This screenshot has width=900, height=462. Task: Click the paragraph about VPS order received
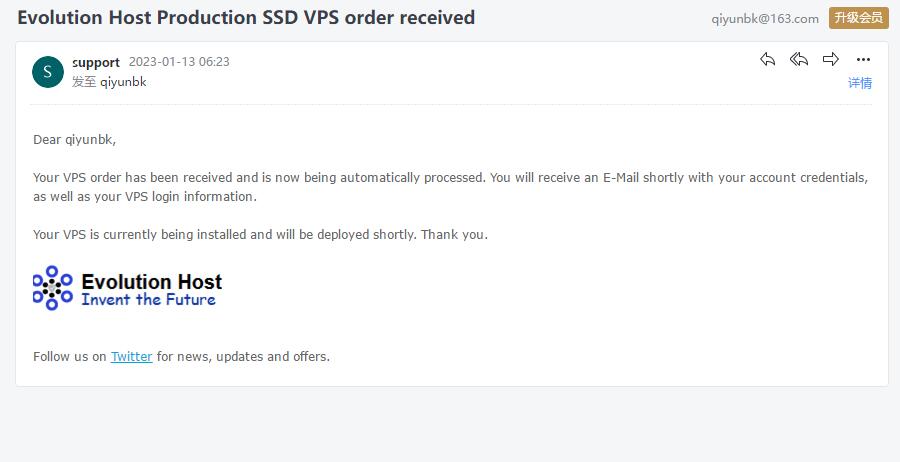click(451, 187)
